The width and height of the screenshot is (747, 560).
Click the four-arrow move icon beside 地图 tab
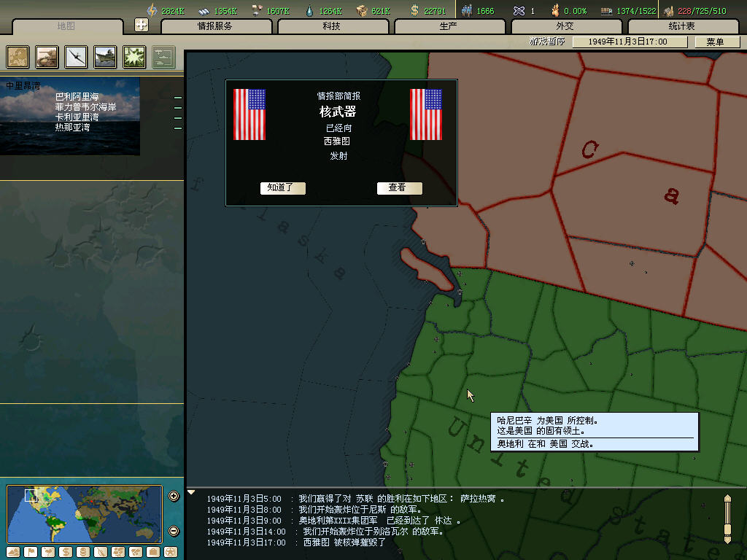[142, 25]
